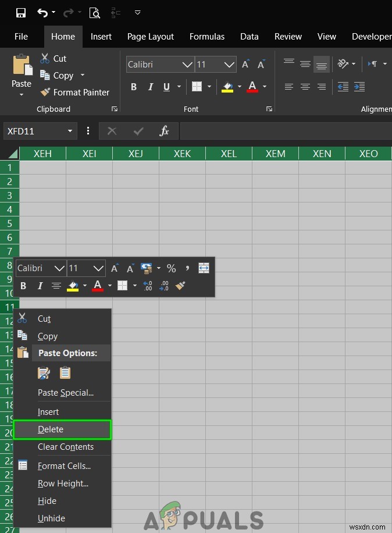Choose Delete from the context menu
392x533 pixels.
pyautogui.click(x=62, y=429)
